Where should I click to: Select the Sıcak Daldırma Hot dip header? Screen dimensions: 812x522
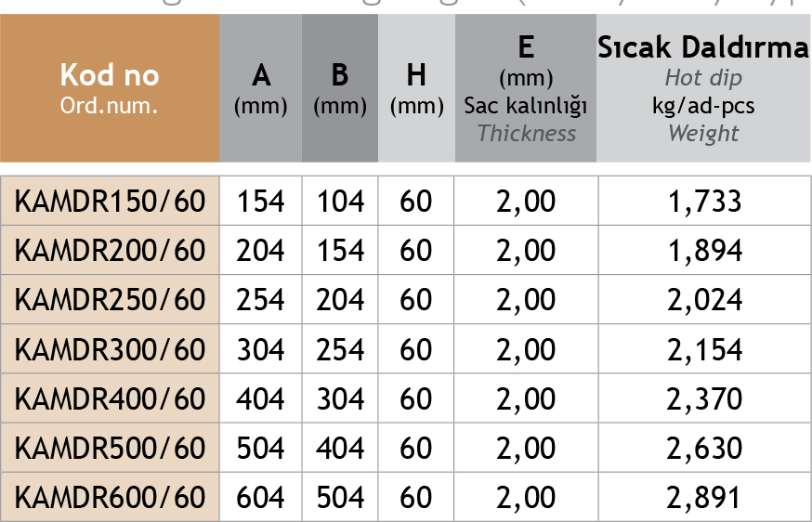pos(703,88)
